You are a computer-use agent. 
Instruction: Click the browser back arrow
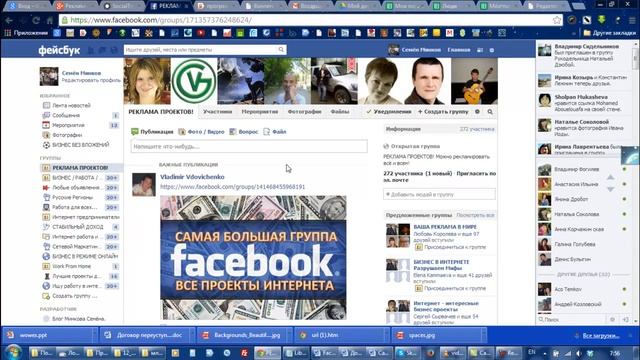click(9, 20)
